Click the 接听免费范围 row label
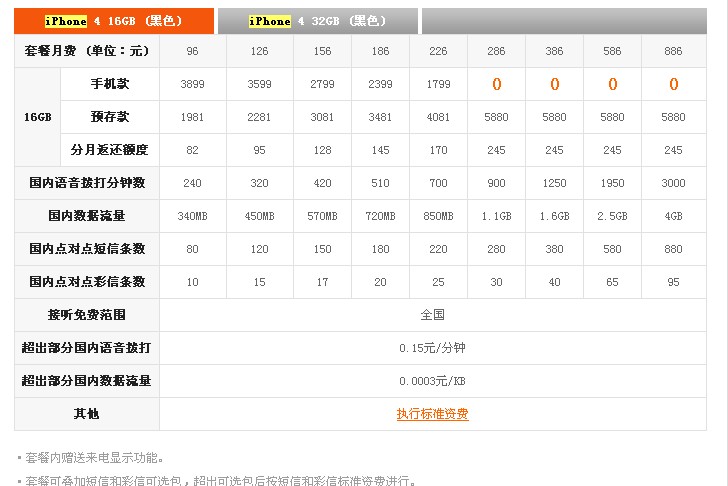728x486 pixels. (x=87, y=315)
